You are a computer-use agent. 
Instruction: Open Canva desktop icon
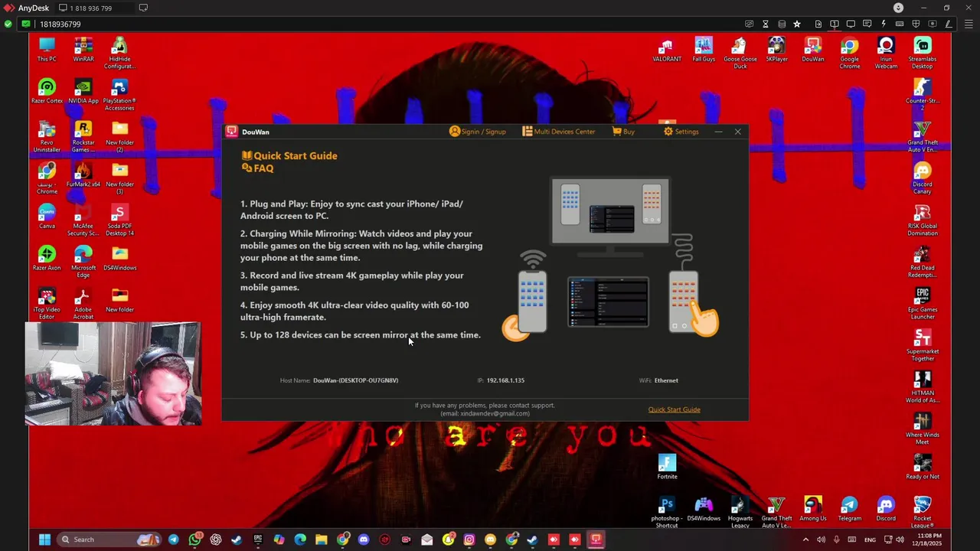tap(47, 217)
